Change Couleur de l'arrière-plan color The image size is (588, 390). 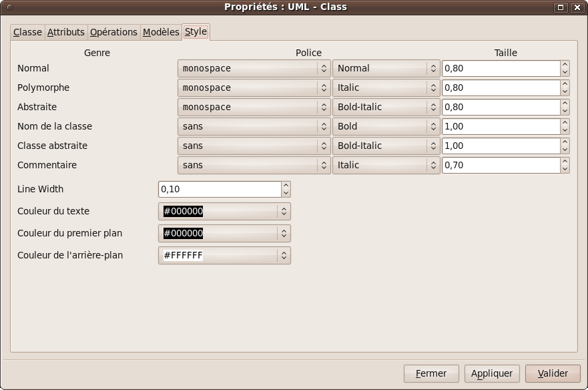(224, 255)
